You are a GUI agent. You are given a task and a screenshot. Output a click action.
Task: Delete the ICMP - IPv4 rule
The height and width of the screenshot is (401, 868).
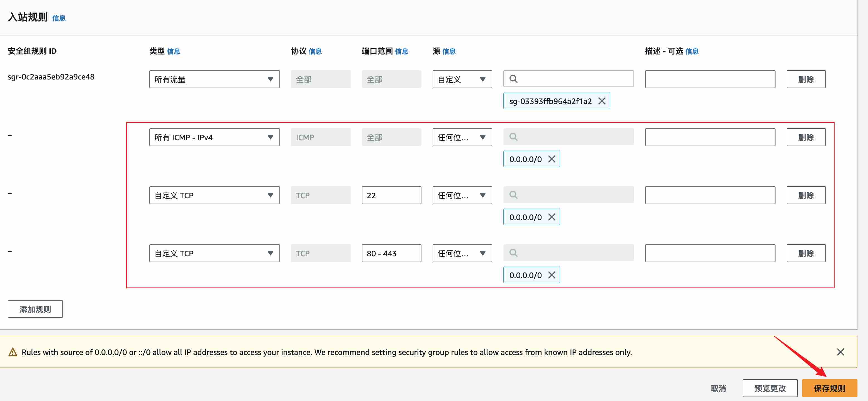click(x=806, y=137)
